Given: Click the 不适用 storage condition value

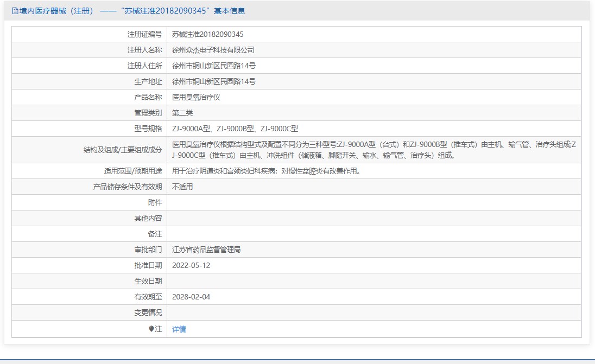Looking at the screenshot, I should tap(182, 187).
